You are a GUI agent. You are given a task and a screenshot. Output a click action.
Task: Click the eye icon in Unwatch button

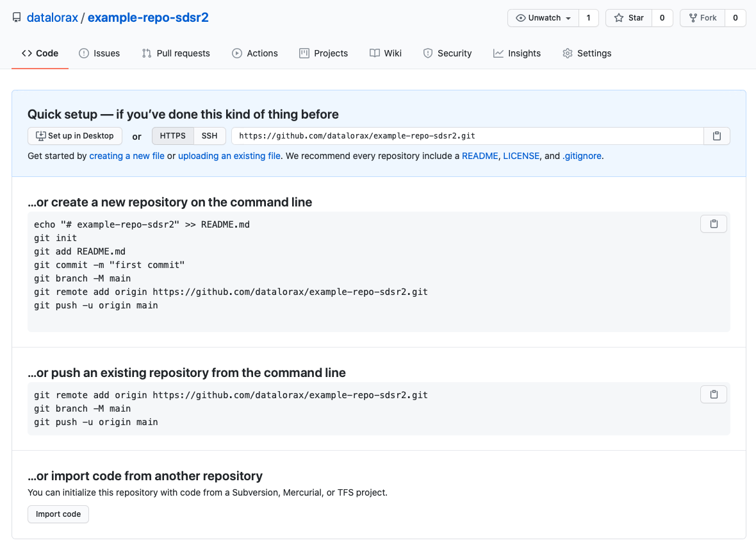(x=521, y=18)
